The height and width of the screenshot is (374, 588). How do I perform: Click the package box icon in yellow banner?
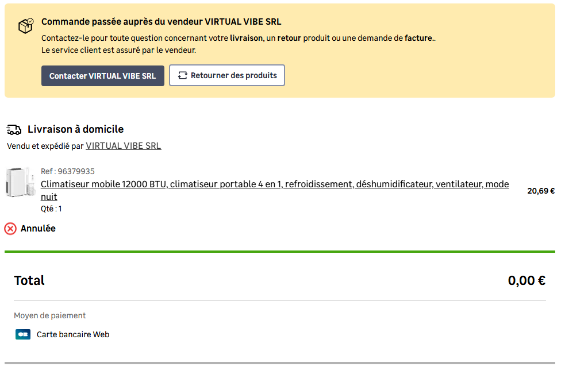[26, 26]
